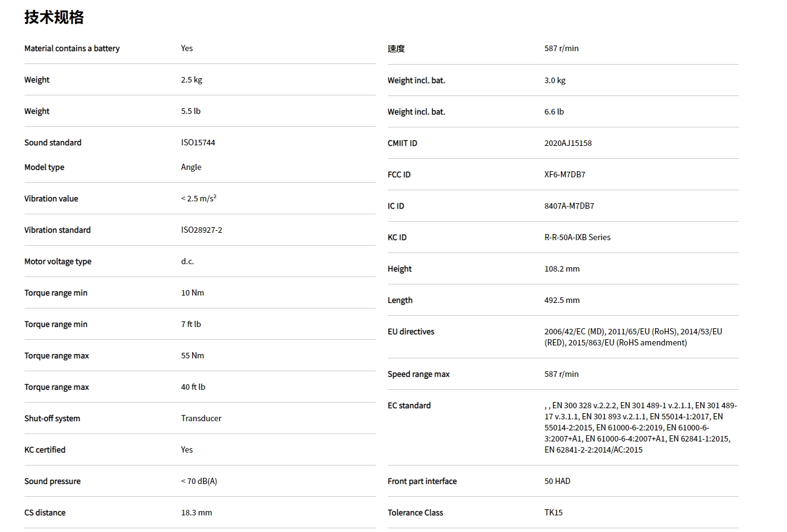Click the Material contains a battery label

pyautogui.click(x=72, y=49)
